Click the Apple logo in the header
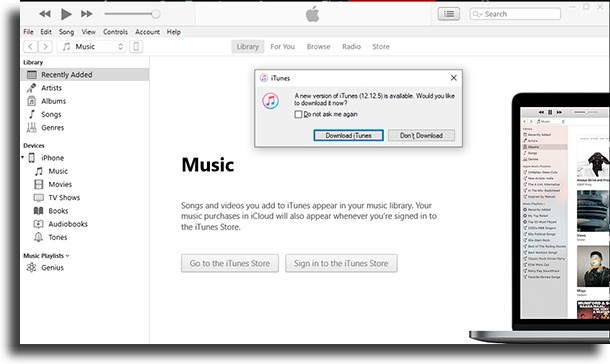Image resolution: width=610 pixels, height=364 pixels. (x=312, y=14)
